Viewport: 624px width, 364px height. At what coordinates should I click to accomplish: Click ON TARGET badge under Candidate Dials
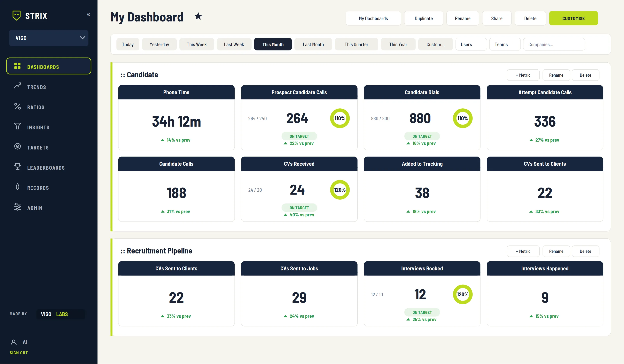[x=422, y=136]
